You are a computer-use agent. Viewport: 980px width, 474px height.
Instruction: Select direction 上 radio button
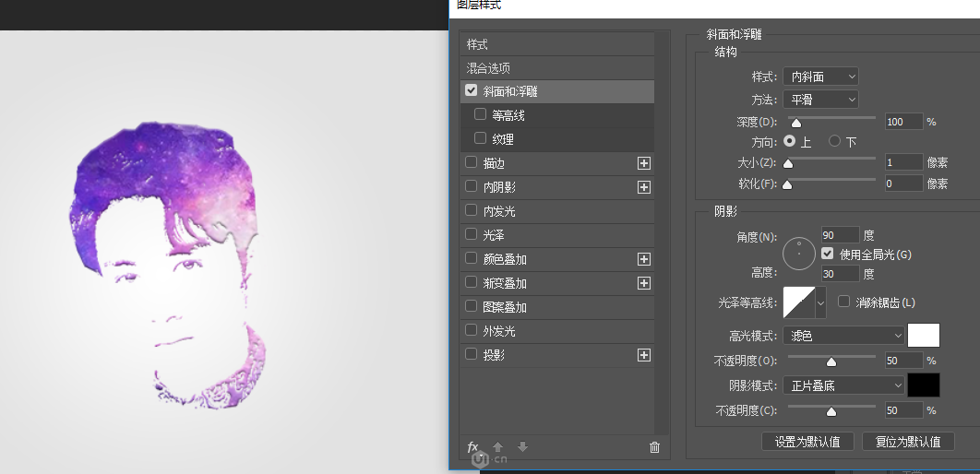[x=790, y=141]
